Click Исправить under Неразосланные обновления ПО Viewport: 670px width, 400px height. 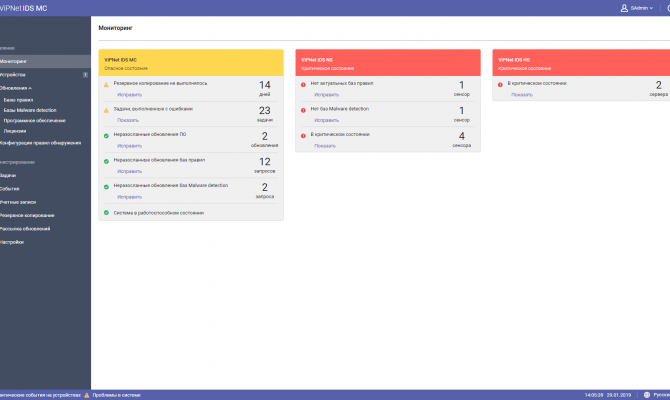(129, 146)
